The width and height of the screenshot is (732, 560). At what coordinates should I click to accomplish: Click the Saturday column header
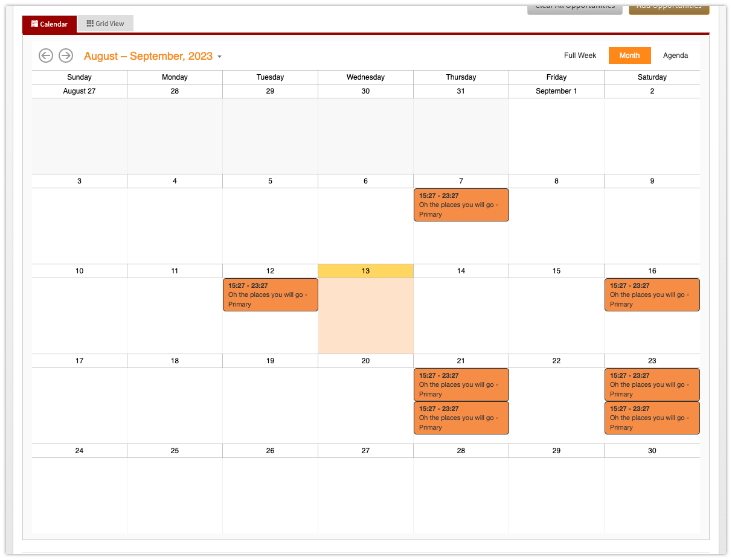652,77
